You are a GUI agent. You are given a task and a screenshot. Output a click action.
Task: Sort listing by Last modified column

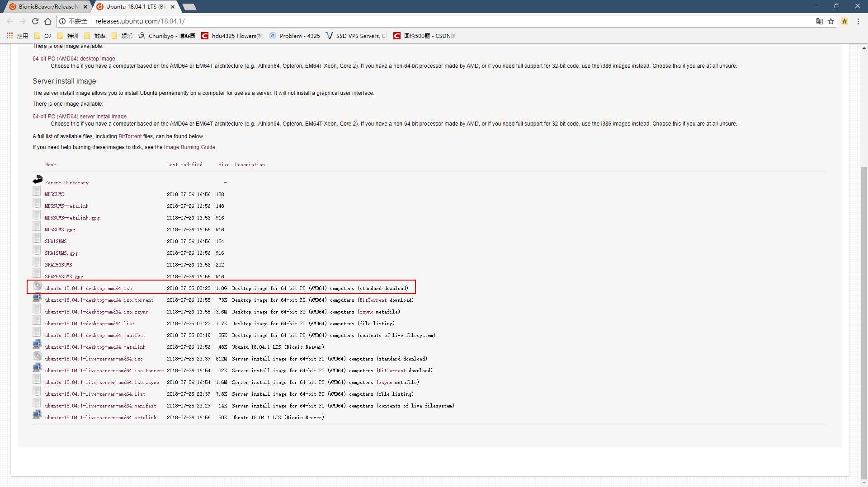[x=184, y=164]
